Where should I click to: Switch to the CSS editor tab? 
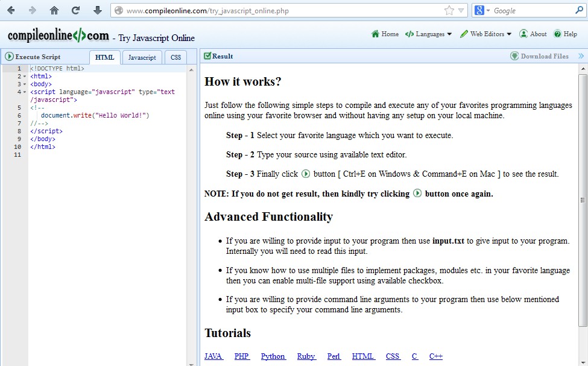176,57
